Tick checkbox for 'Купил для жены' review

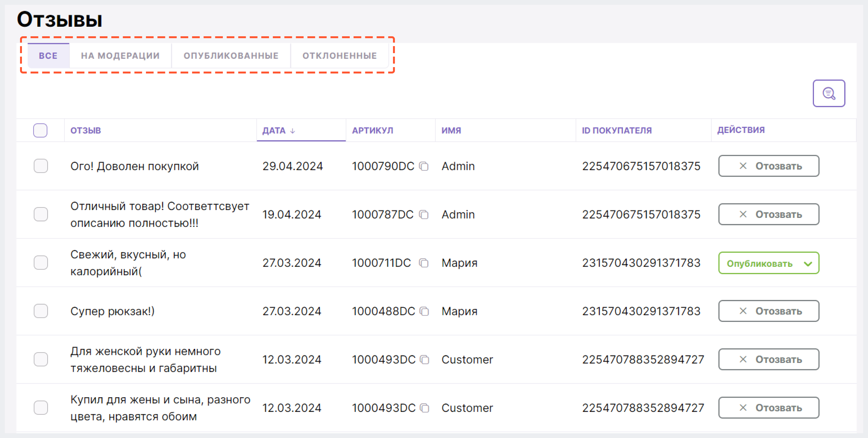tap(41, 408)
